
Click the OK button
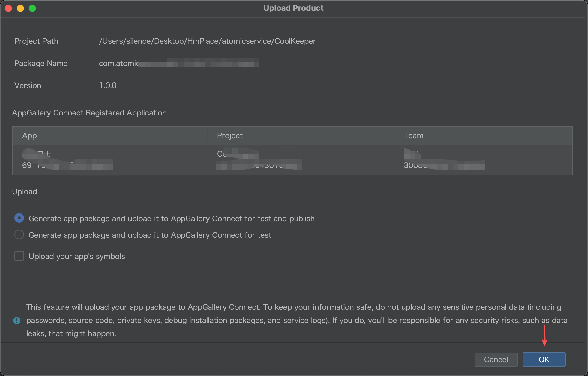pos(544,360)
